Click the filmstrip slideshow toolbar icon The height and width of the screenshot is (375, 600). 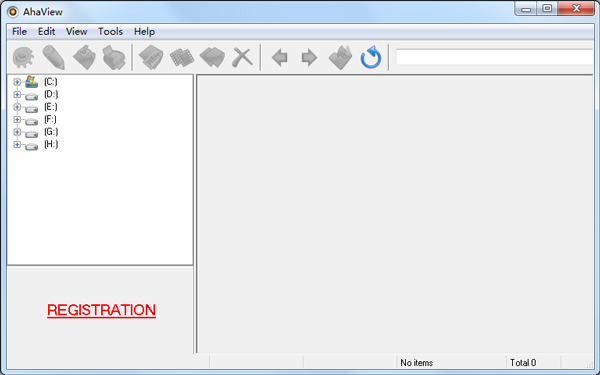182,58
